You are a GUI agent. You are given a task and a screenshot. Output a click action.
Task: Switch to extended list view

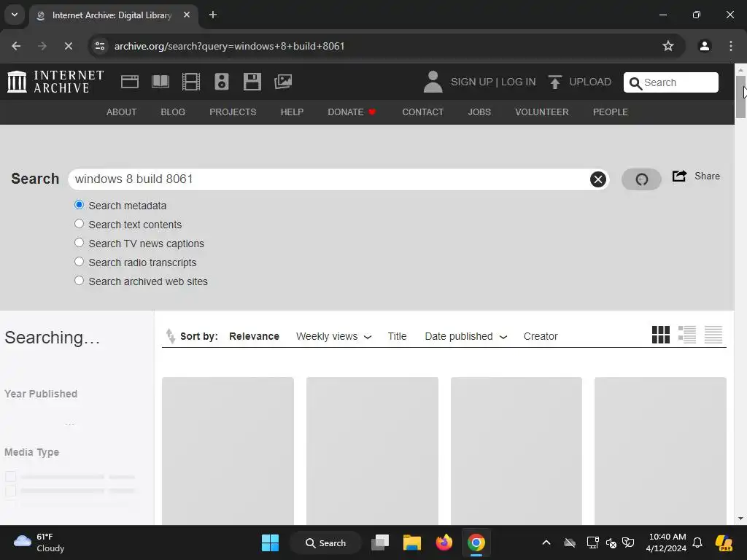click(687, 335)
